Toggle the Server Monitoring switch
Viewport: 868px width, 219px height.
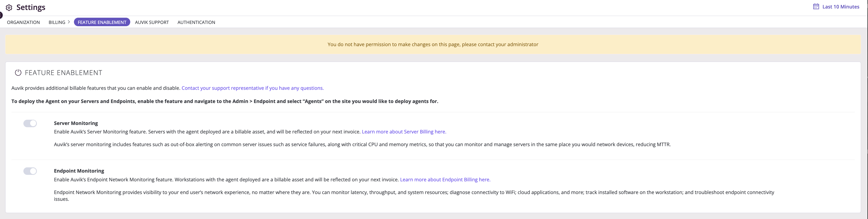click(x=30, y=123)
